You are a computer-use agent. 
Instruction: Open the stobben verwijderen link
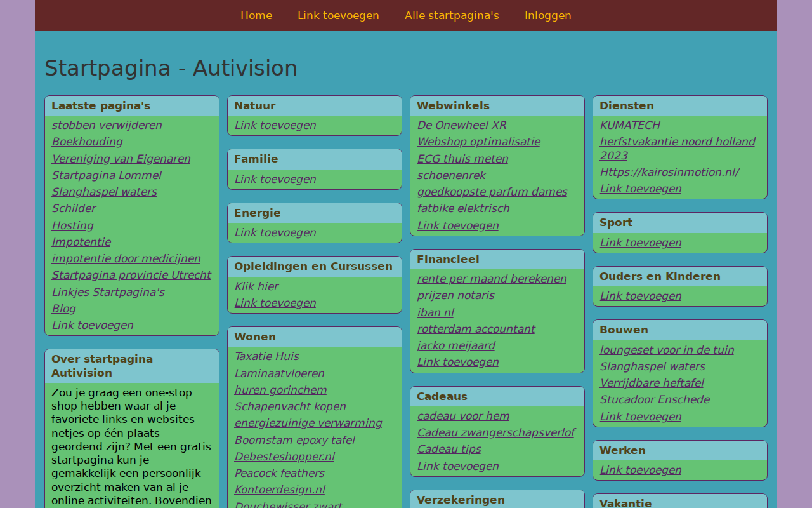(107, 125)
